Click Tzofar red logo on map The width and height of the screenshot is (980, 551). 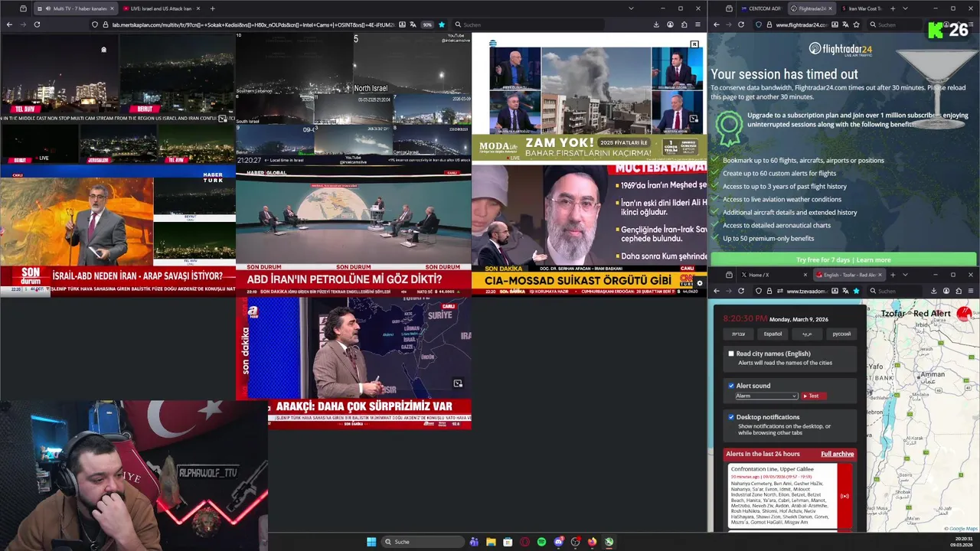(964, 313)
